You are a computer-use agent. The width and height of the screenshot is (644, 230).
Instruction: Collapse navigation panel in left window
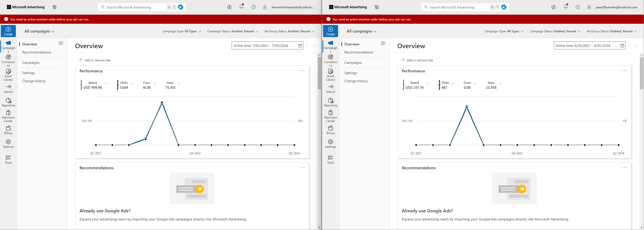point(61,43)
